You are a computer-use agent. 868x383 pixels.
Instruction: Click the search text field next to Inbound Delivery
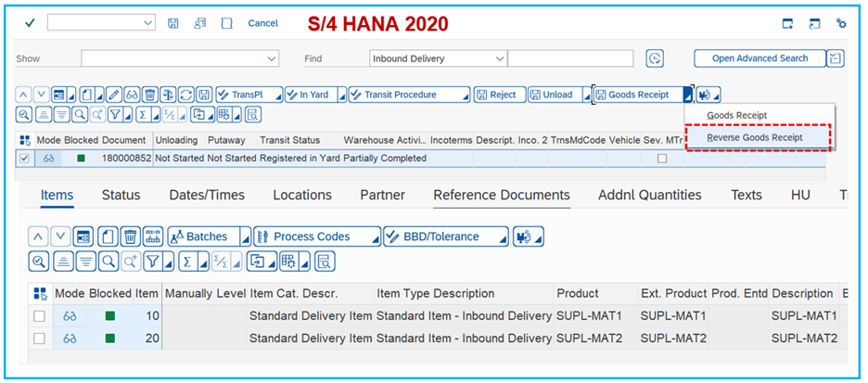click(569, 58)
